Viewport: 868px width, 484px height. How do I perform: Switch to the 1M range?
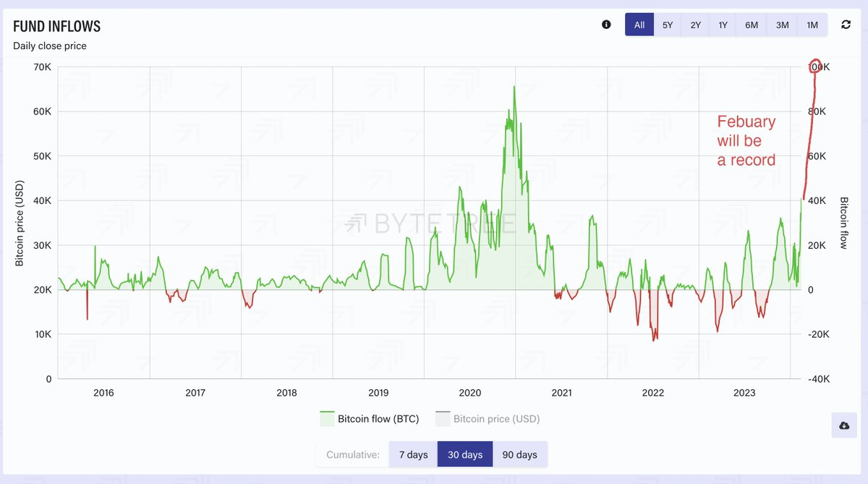point(812,25)
